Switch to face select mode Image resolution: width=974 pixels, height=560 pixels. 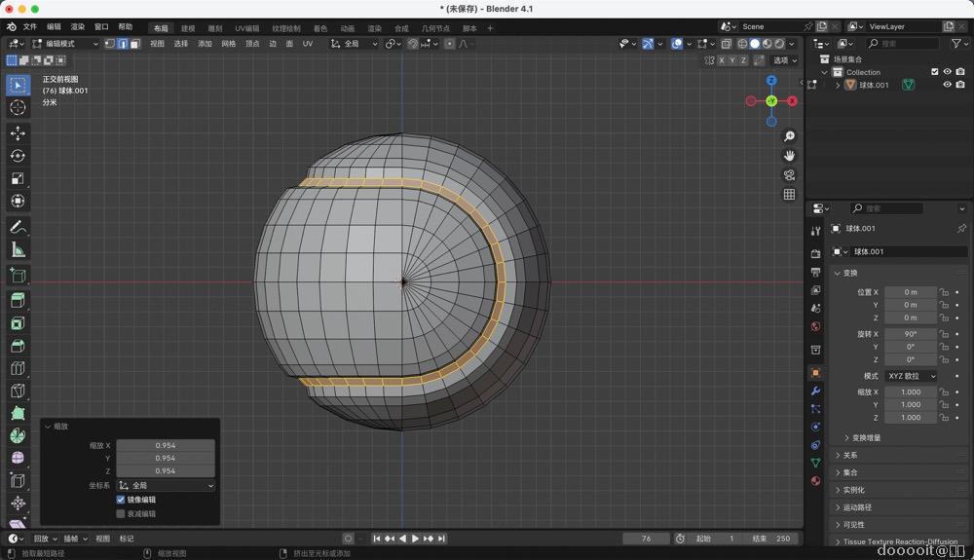pos(134,44)
